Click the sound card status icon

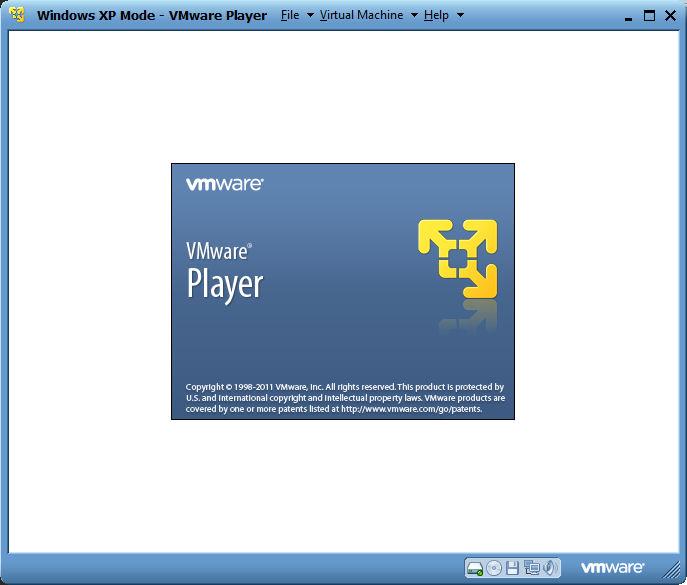549,568
